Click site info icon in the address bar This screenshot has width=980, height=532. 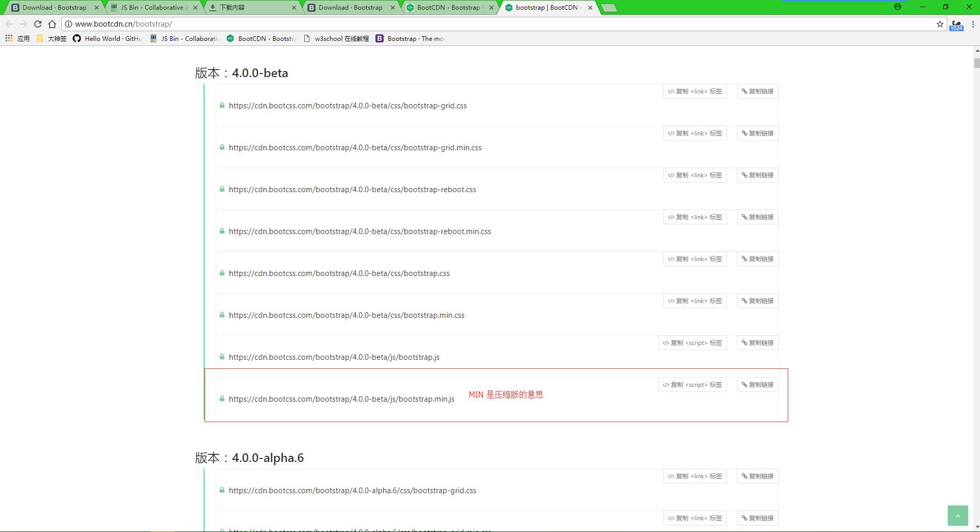pos(69,24)
